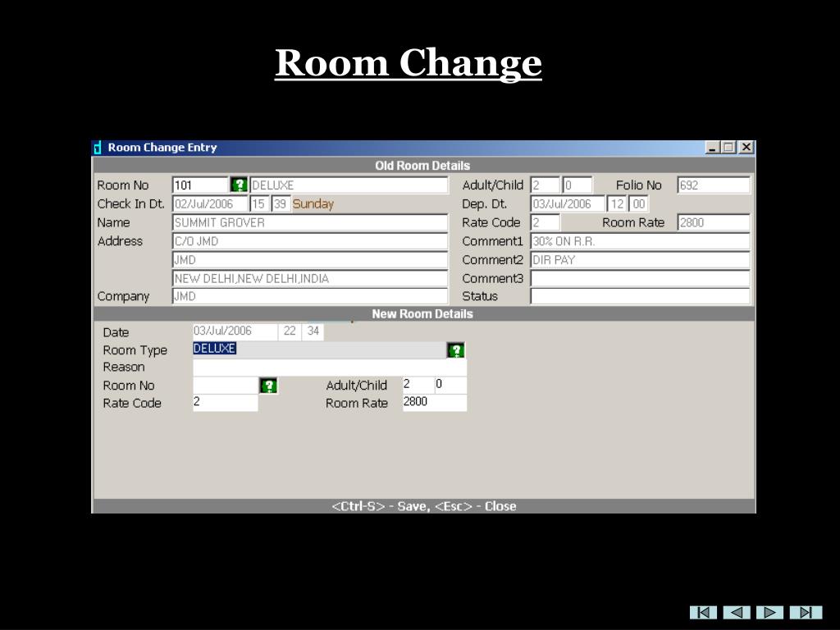Image resolution: width=840 pixels, height=630 pixels.
Task: Click the empty Status field
Action: [x=640, y=296]
